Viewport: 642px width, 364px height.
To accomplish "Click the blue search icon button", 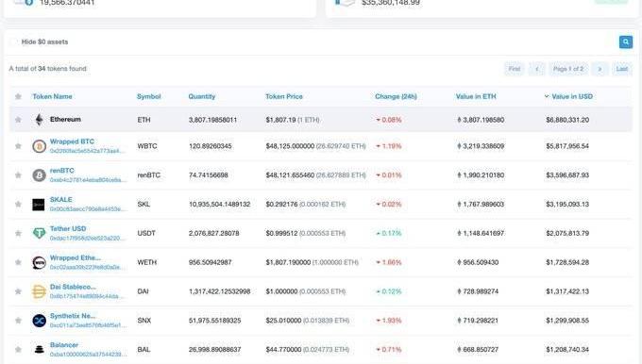I will coord(625,41).
